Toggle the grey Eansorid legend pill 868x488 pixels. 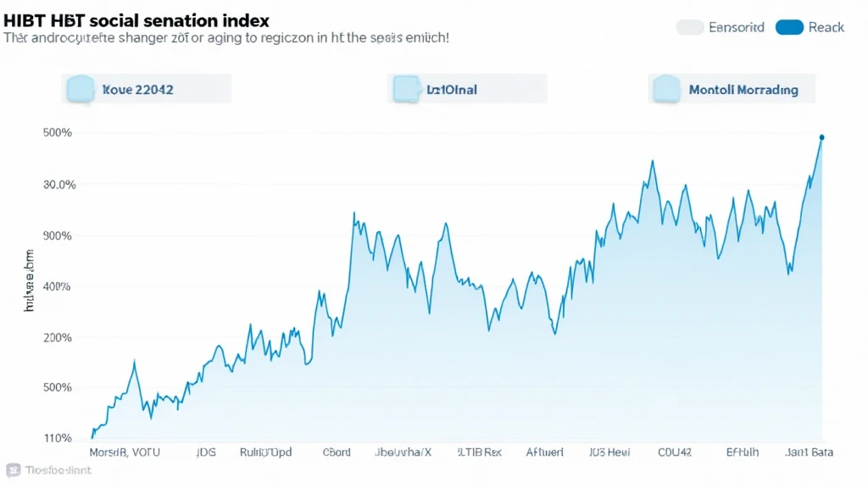pos(690,27)
